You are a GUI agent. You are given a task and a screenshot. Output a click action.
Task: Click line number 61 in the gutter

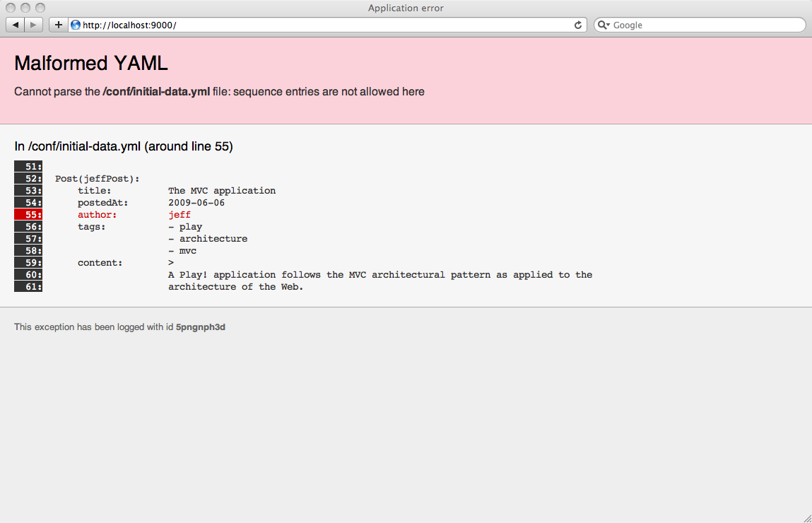coord(28,287)
